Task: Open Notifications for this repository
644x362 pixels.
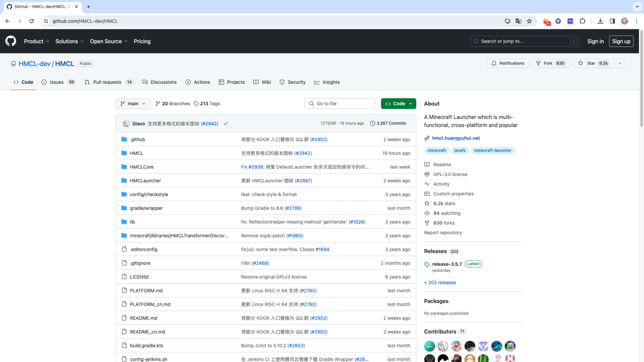Action: 507,63
